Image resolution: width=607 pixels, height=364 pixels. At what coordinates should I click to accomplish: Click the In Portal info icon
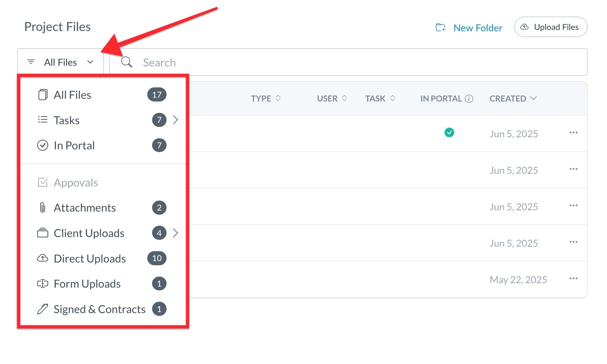tap(469, 99)
